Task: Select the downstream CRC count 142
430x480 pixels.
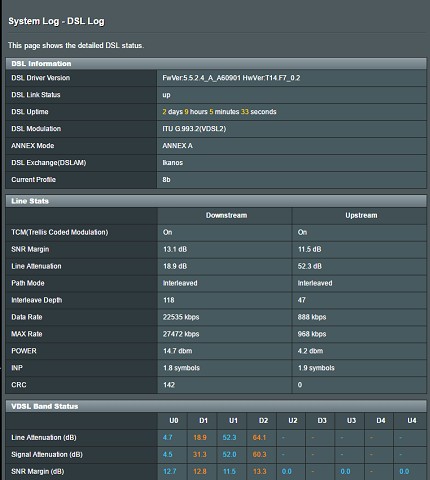Action: 169,385
